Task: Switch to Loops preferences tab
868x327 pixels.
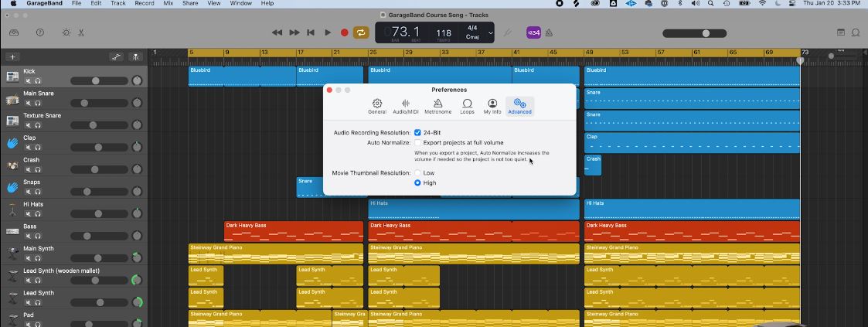Action: (467, 106)
